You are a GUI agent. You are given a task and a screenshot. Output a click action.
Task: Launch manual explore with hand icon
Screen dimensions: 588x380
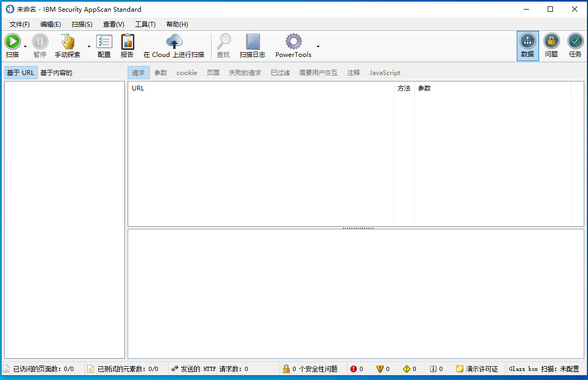click(x=68, y=42)
